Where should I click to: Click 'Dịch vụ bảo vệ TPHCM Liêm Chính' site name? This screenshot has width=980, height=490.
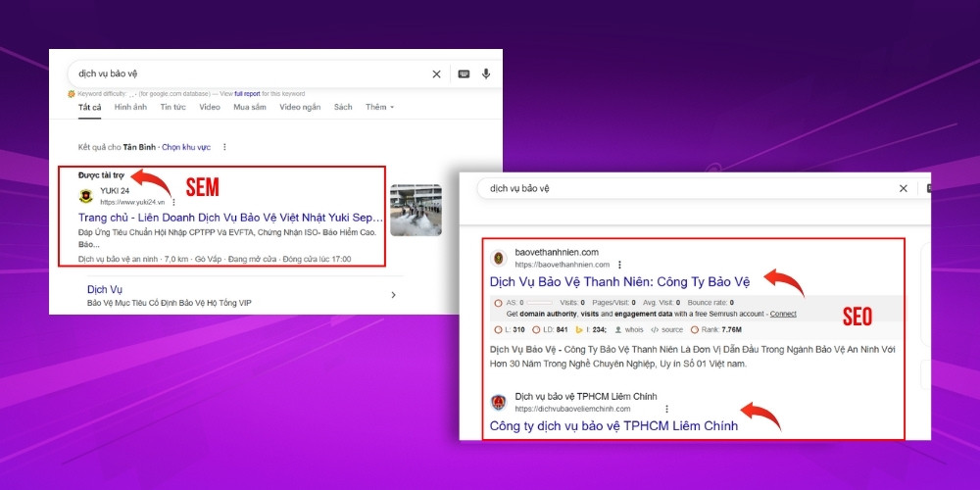[x=586, y=397]
